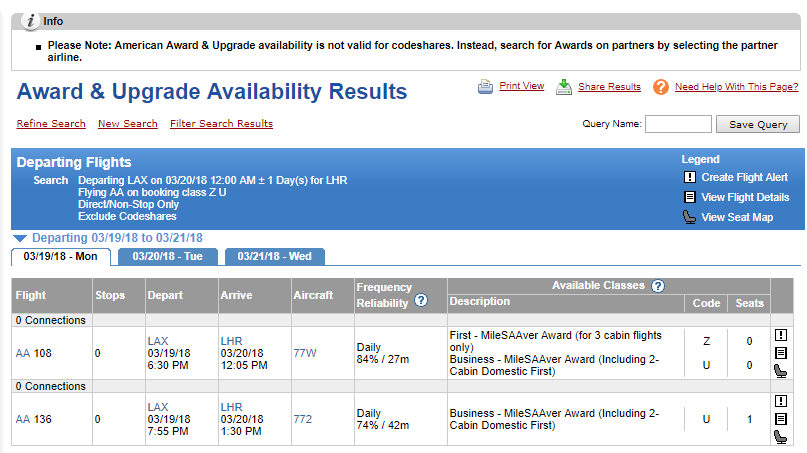The height and width of the screenshot is (453, 807).
Task: View flight details for AA 136
Action: (780, 419)
